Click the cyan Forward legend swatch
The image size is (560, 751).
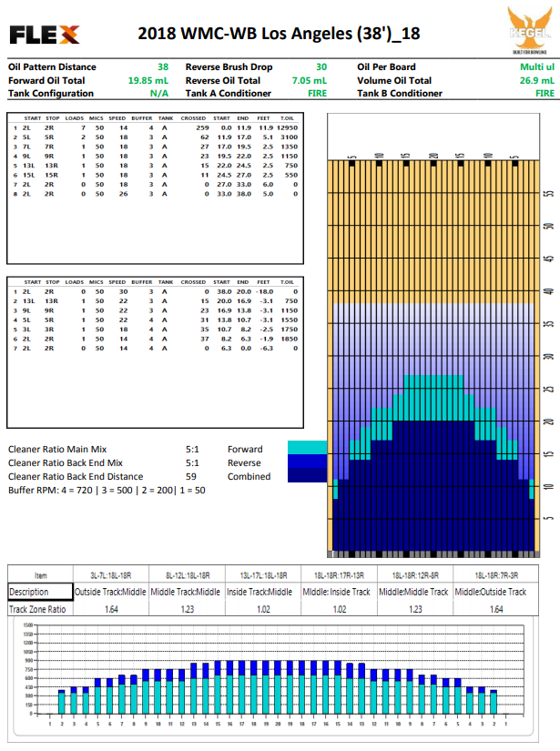[307, 447]
